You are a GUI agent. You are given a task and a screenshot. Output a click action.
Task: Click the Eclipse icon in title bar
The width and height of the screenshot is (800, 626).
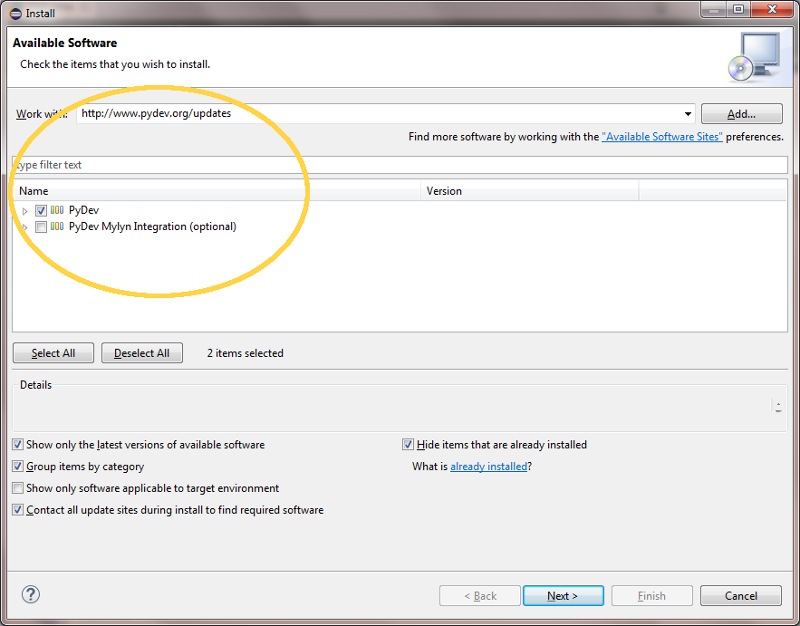(x=14, y=13)
